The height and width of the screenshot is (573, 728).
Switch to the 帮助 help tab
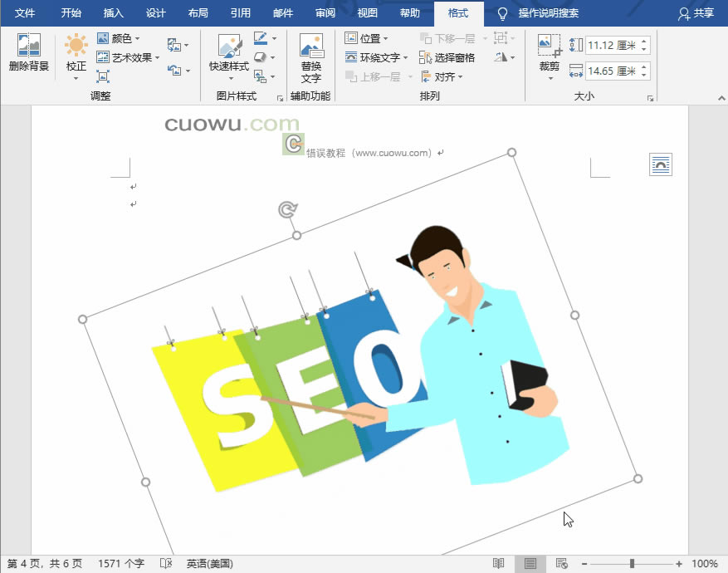pos(409,13)
